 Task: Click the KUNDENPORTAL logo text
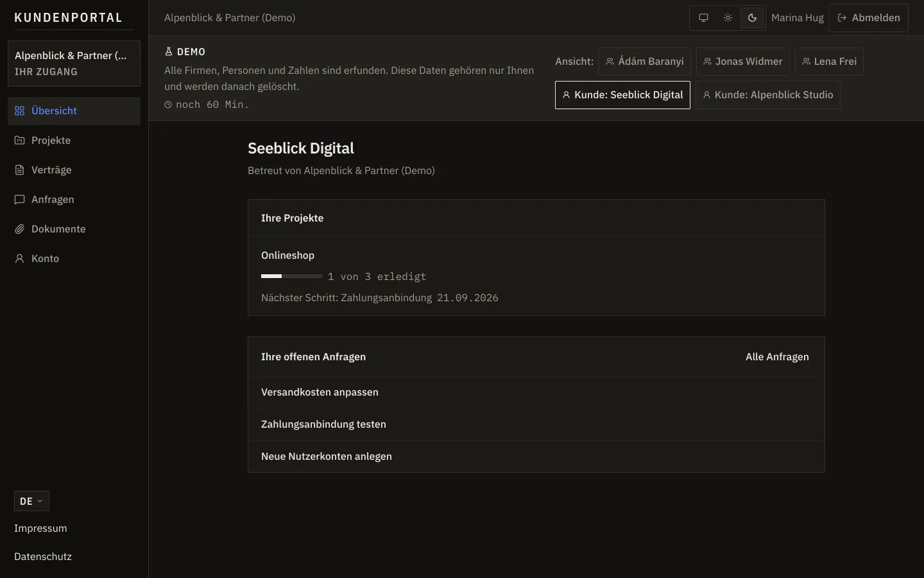(69, 18)
